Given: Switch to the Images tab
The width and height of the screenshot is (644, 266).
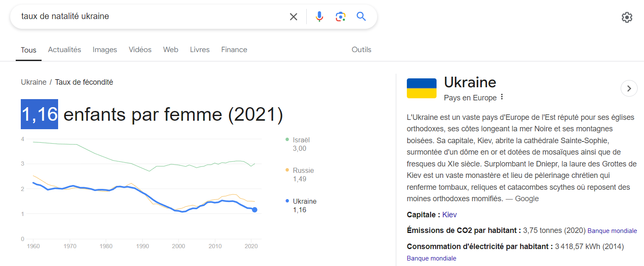Looking at the screenshot, I should coord(105,50).
